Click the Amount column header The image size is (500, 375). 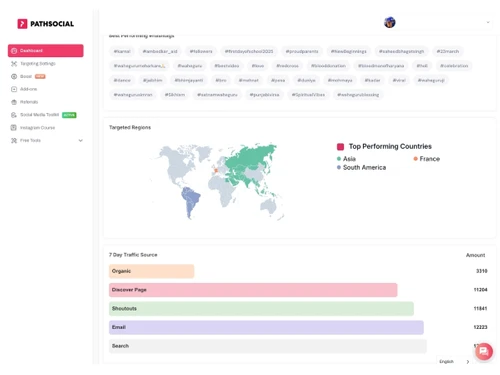[476, 255]
